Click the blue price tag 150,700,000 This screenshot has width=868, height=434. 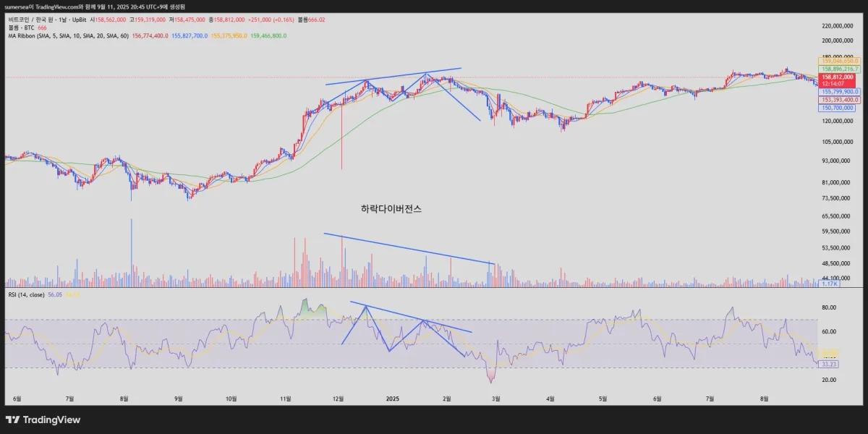point(837,108)
